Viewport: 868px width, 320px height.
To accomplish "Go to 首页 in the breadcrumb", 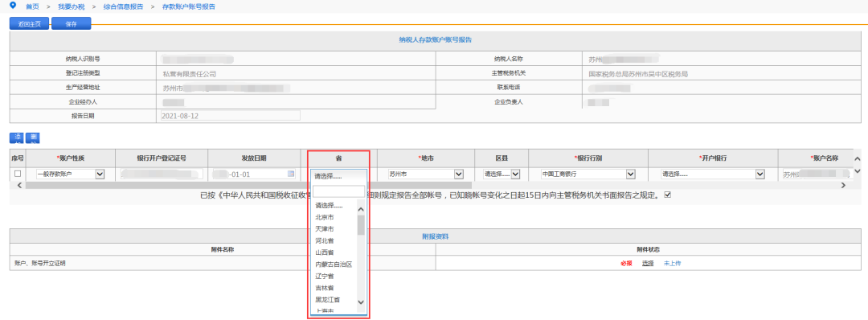I will tap(33, 6).
